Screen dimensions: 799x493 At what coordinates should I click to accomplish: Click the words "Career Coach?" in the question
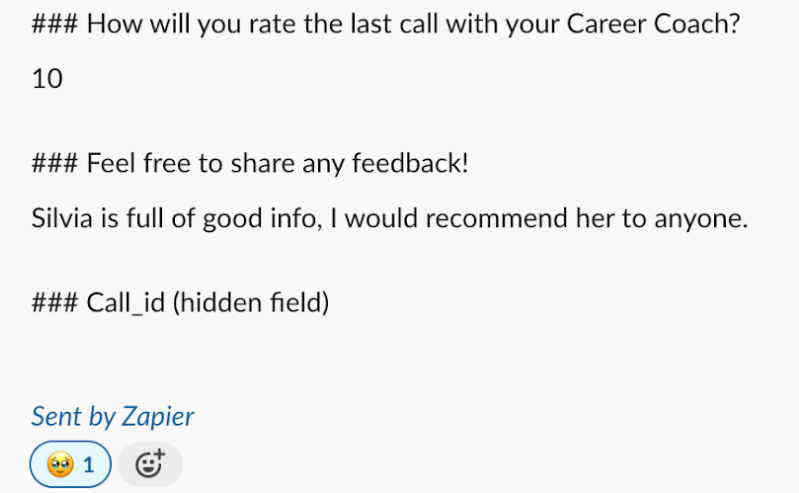pos(654,23)
